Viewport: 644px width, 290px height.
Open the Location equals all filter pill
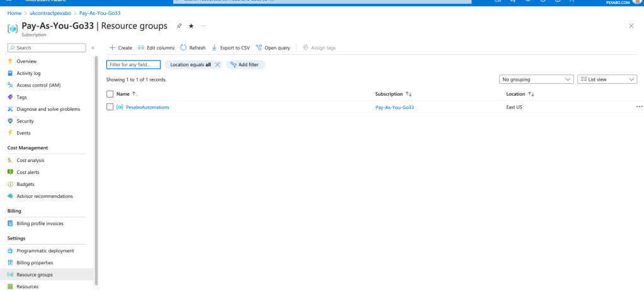191,64
